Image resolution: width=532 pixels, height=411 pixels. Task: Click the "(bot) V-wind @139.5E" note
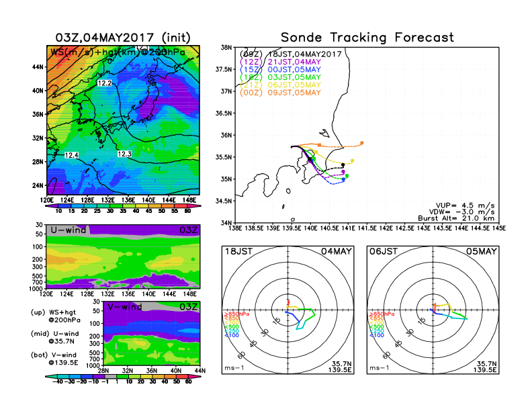(x=54, y=359)
